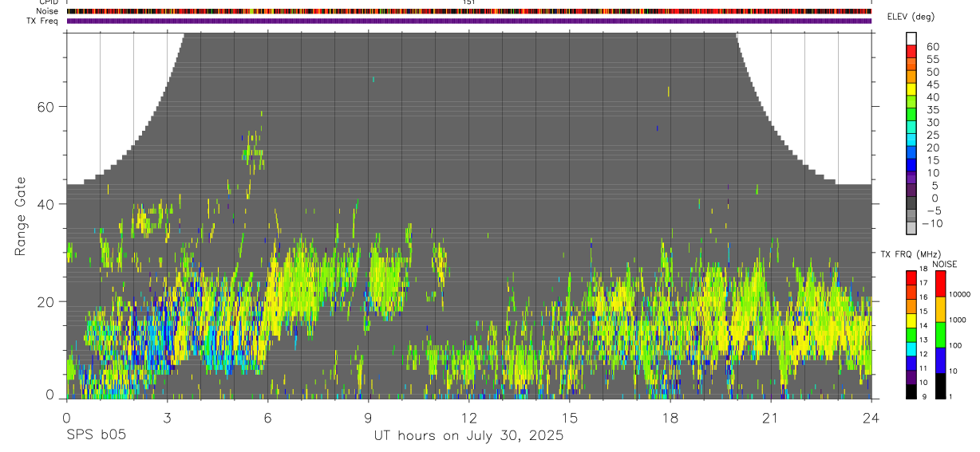Pick TX FRQ cyan swatch between 13 and 12
The height and width of the screenshot is (452, 980).
[x=911, y=349]
